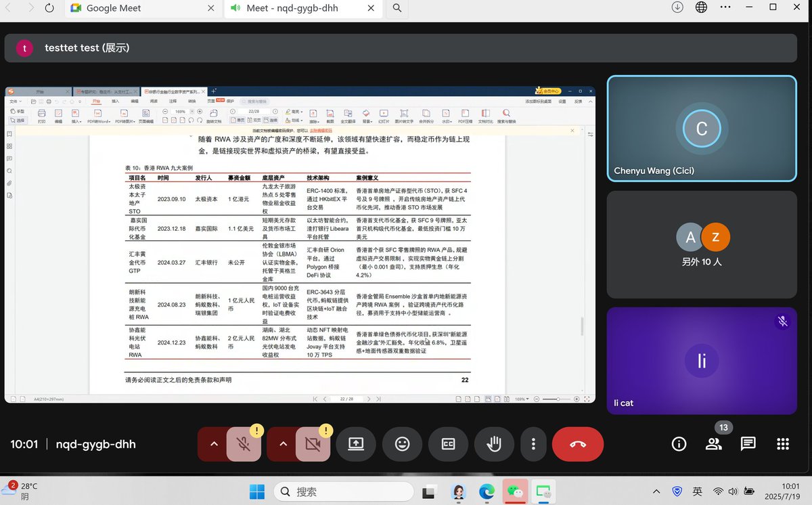Toggle 单页 single-page view in WPS
The width and height of the screenshot is (812, 505).
click(237, 120)
